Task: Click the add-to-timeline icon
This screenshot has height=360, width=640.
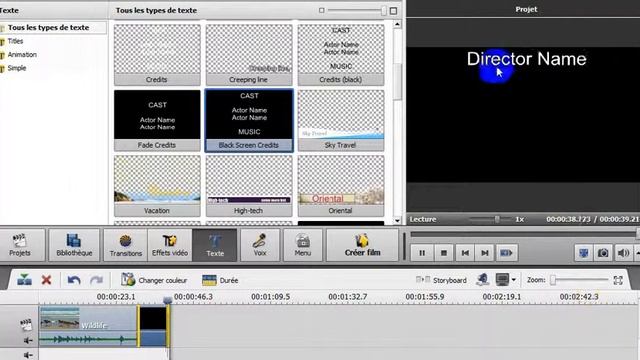Action: click(x=24, y=280)
